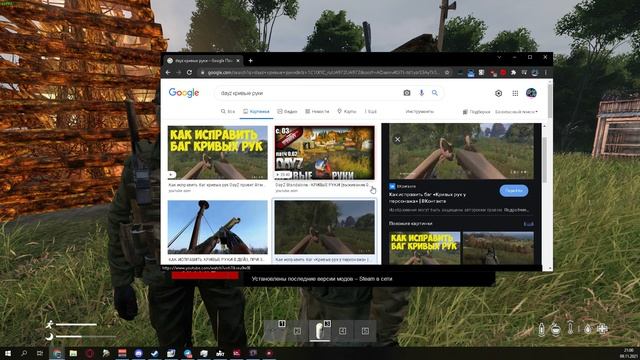This screenshot has width=640, height=360.
Task: Open Google quick settings gear
Action: 498,93
